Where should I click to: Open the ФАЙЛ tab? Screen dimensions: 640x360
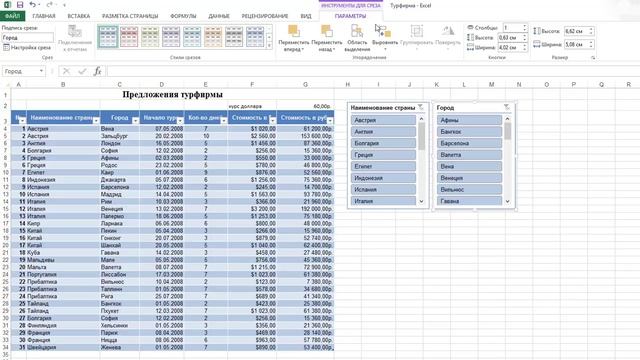pos(13,16)
